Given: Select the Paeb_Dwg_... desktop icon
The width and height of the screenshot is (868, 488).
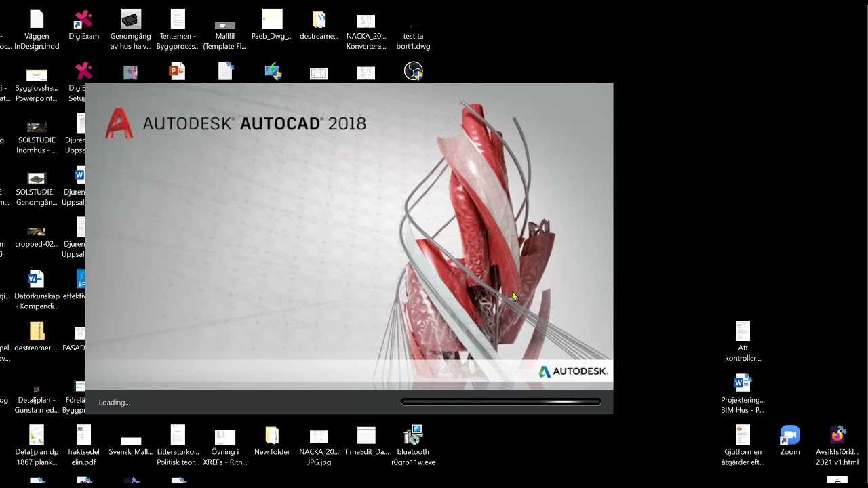Looking at the screenshot, I should [272, 25].
